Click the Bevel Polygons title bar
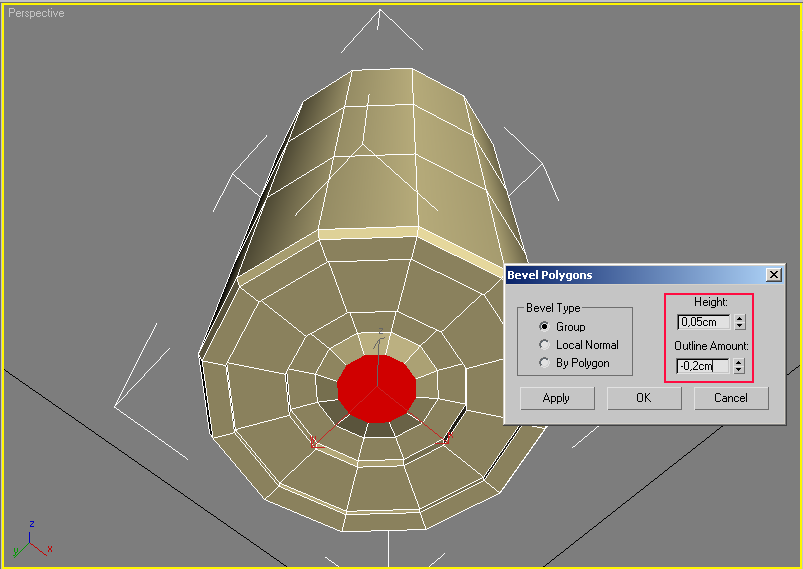The width and height of the screenshot is (803, 569). (x=644, y=275)
